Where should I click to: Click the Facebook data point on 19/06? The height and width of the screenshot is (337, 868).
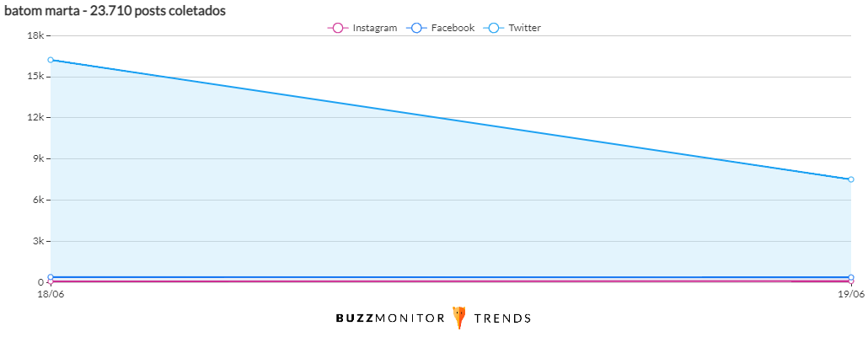click(851, 277)
